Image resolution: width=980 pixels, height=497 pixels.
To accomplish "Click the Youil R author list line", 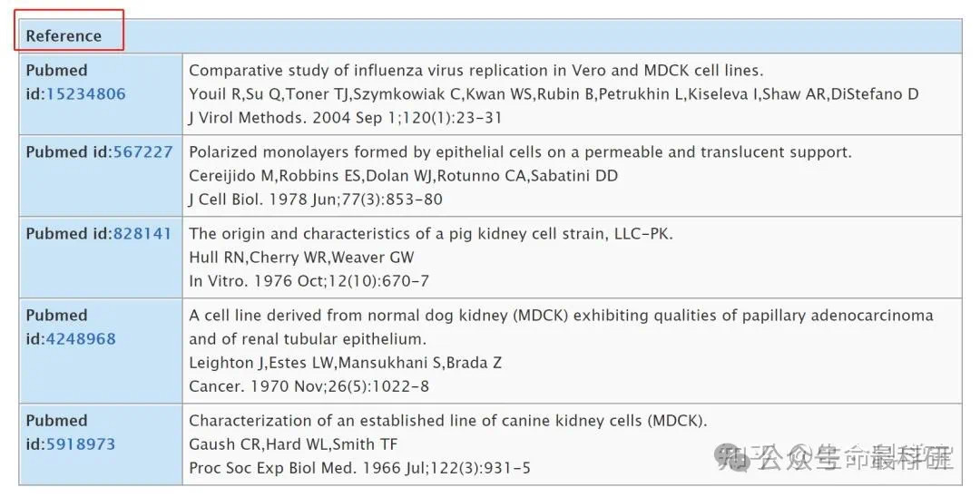I will 554,94.
